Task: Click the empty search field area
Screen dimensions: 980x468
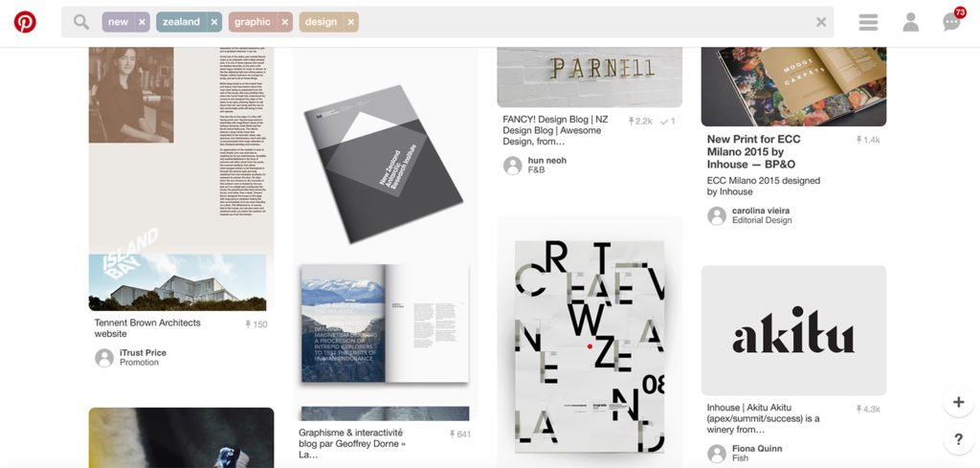Action: 585,22
